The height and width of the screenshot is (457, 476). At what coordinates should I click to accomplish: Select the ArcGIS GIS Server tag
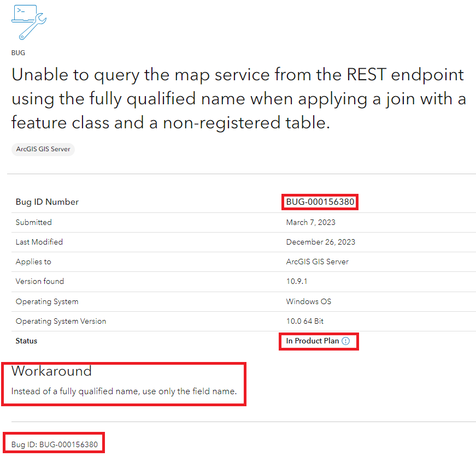[x=43, y=149]
